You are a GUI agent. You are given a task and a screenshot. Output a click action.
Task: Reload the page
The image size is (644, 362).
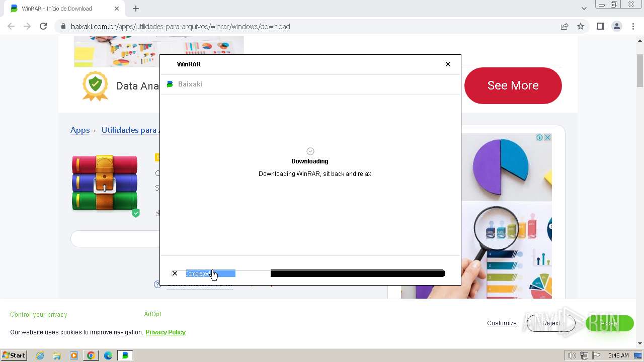click(43, 26)
